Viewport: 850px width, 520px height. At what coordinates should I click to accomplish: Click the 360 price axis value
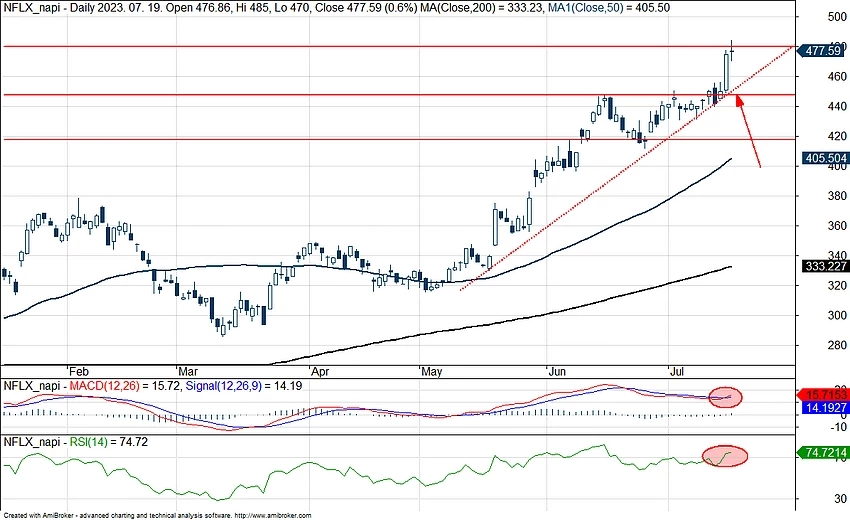point(837,226)
